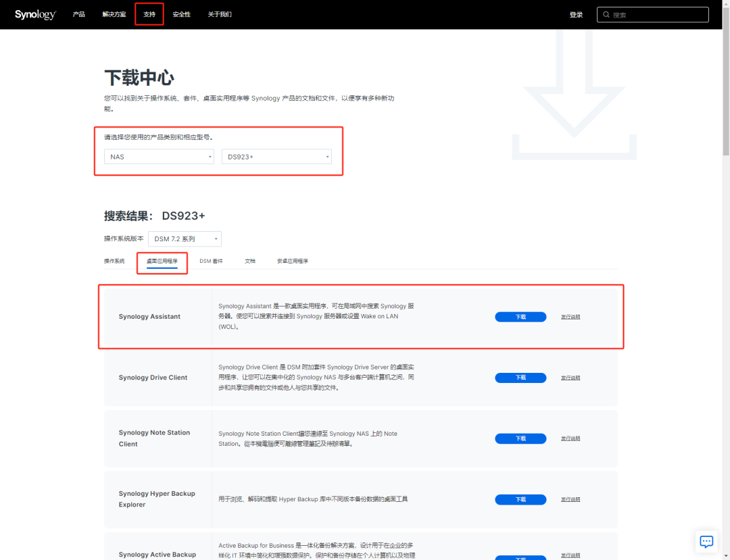This screenshot has width=730, height=560.
Task: Expand the DS923+ model dropdown
Action: pos(276,157)
